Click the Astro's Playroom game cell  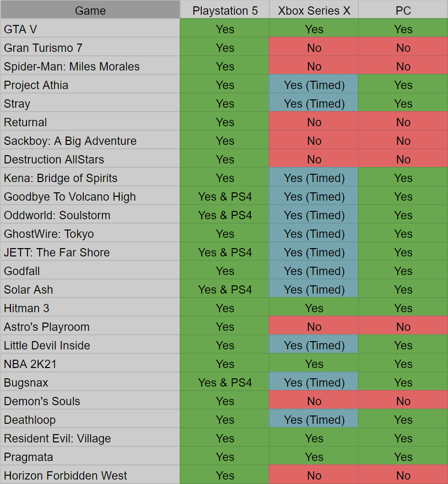90,326
